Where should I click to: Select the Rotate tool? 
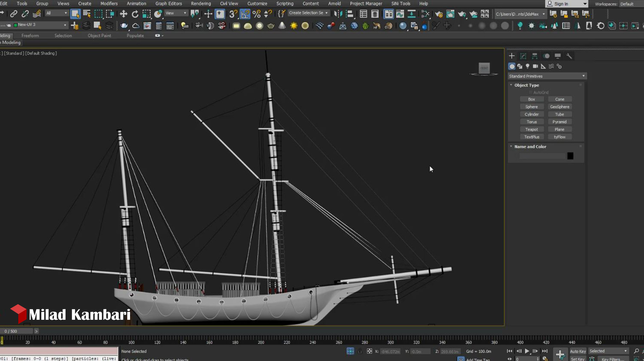(x=135, y=14)
